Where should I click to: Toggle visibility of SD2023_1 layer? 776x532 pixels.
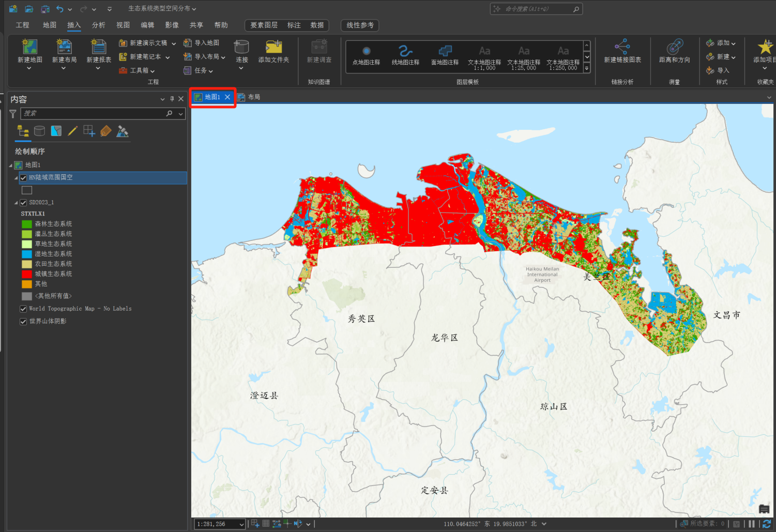(x=23, y=203)
